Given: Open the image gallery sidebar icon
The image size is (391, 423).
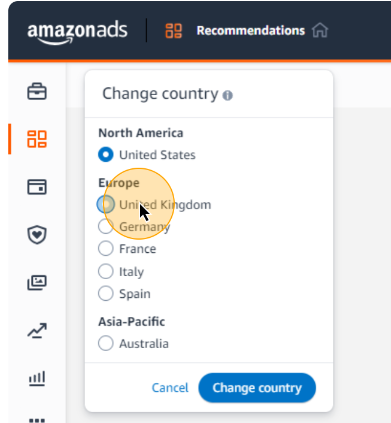Looking at the screenshot, I should pos(37,283).
